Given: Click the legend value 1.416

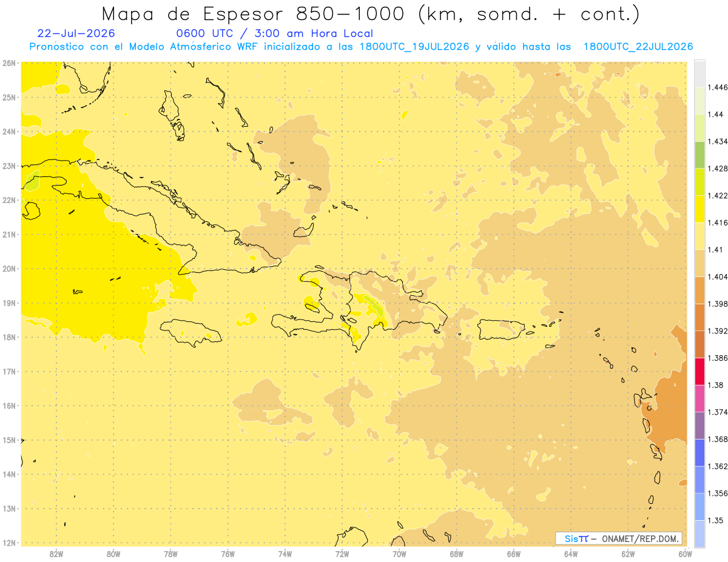Looking at the screenshot, I should click(x=718, y=222).
